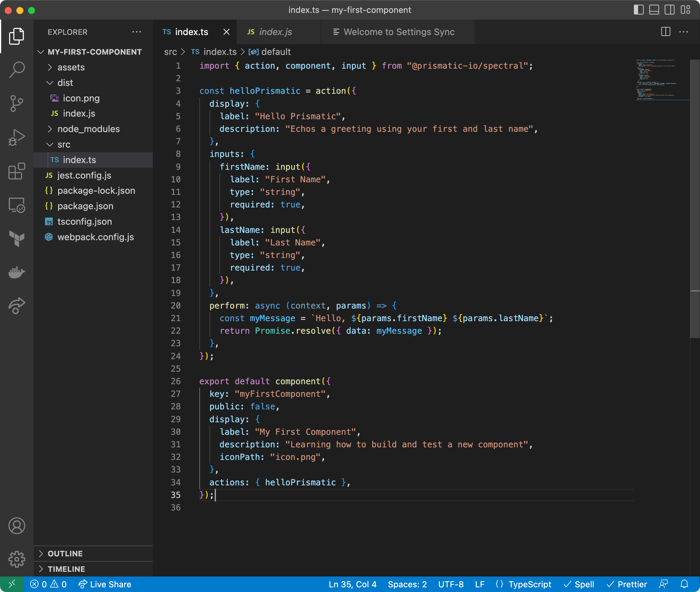This screenshot has width=700, height=592.
Task: Click the Live Share status bar item
Action: click(105, 584)
